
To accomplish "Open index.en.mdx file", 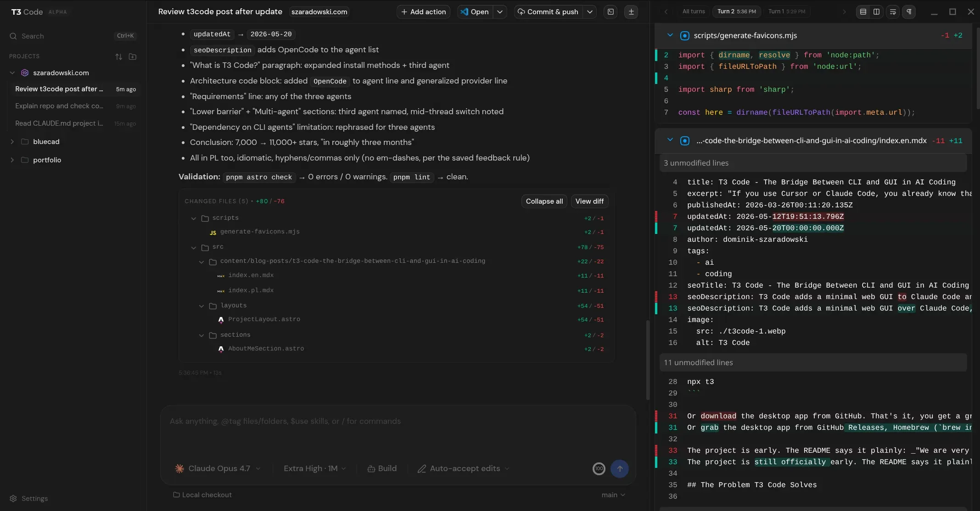I will click(x=397, y=275).
